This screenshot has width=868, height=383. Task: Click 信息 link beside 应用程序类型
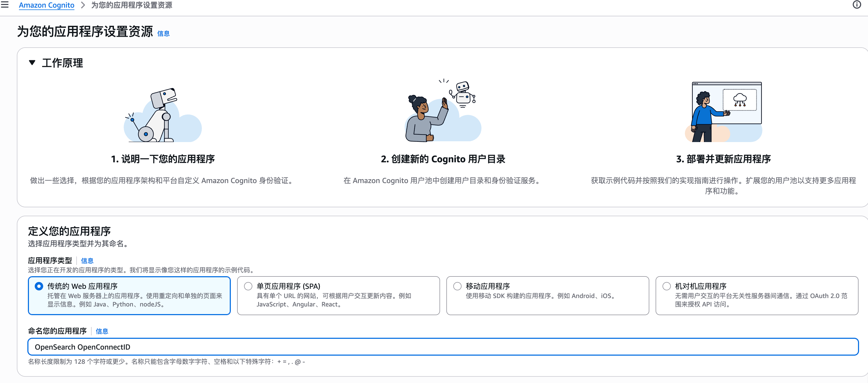tap(87, 261)
